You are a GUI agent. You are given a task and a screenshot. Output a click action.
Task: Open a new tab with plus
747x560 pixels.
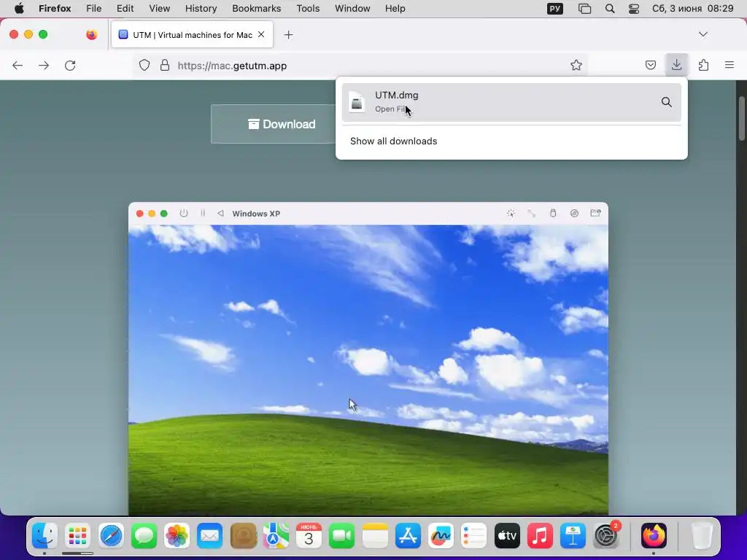288,35
